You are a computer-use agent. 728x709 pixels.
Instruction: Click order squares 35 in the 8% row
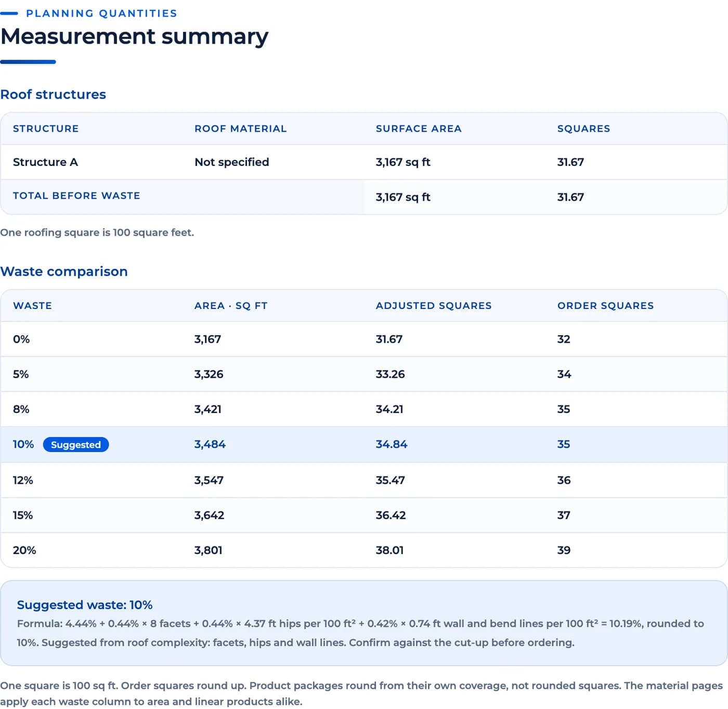point(564,409)
